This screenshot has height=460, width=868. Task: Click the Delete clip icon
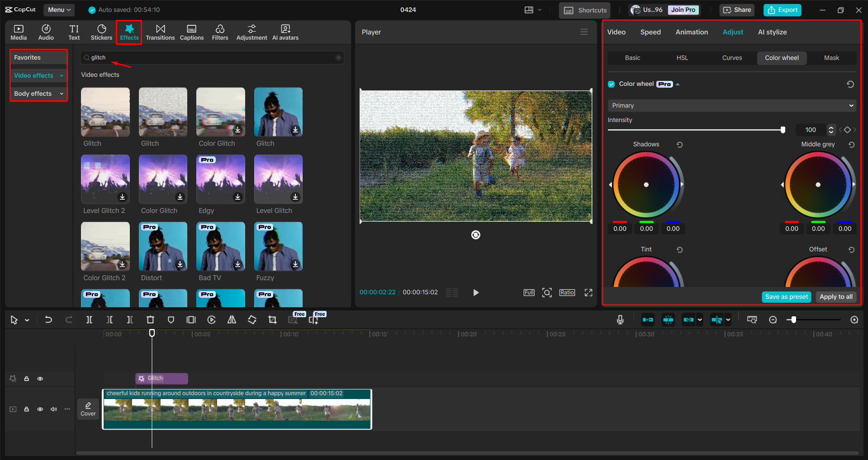pos(151,319)
